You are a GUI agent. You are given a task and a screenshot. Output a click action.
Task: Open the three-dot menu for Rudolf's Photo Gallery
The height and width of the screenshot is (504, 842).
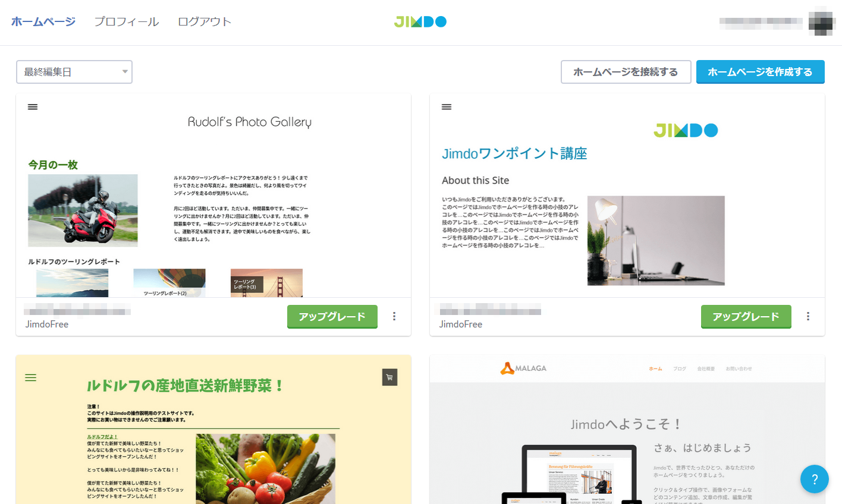point(394,316)
